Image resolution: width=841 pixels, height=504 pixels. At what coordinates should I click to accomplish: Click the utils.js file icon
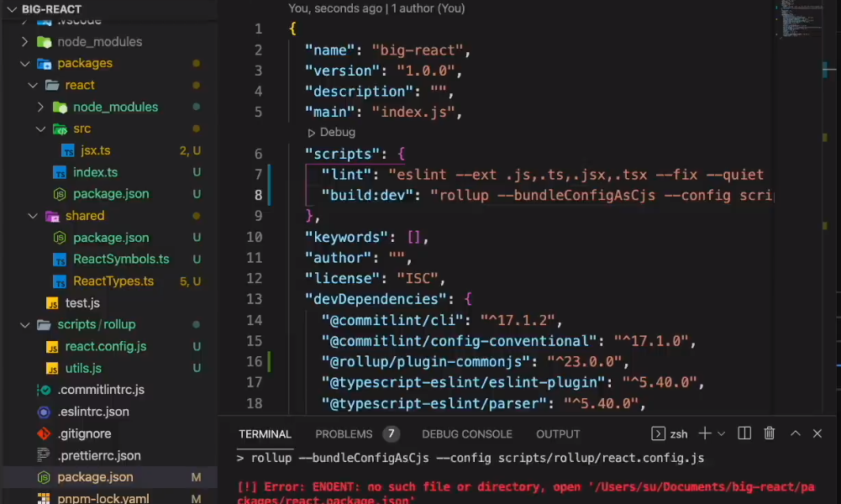coord(52,369)
